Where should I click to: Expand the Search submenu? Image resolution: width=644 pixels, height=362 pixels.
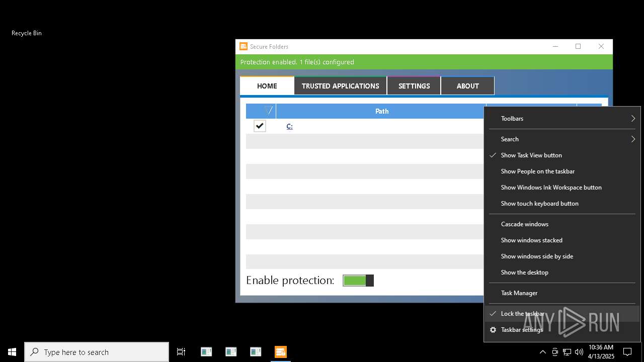point(562,139)
